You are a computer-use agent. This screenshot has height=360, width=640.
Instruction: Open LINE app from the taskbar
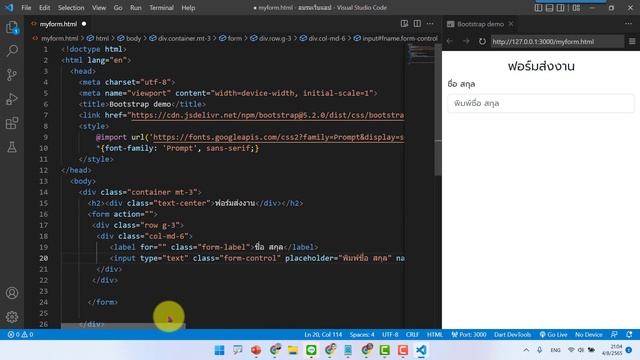click(311, 350)
